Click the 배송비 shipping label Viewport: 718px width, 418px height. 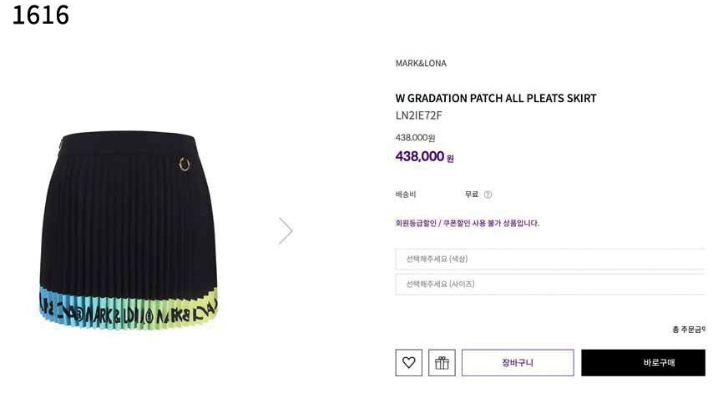406,195
